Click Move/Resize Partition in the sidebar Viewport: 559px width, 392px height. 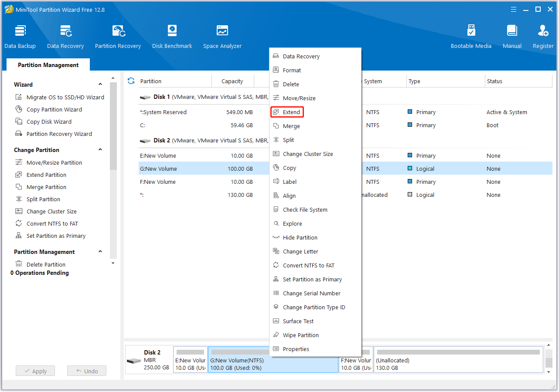click(x=49, y=162)
